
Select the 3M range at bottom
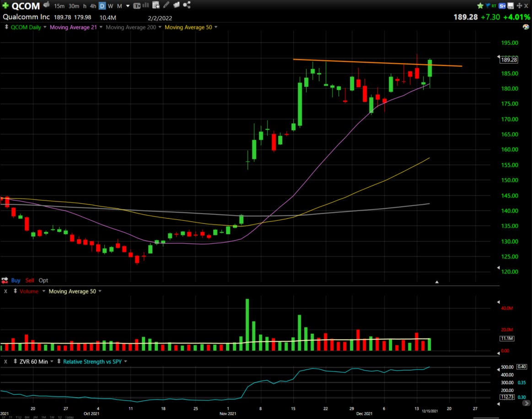point(35,417)
